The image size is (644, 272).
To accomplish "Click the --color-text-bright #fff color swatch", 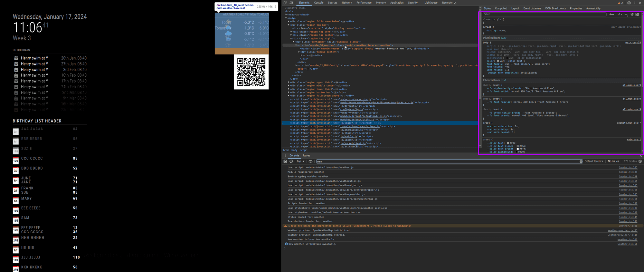I will point(518,149).
